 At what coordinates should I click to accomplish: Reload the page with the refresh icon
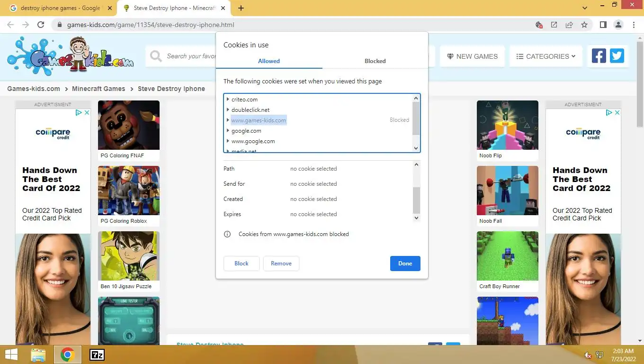click(41, 25)
